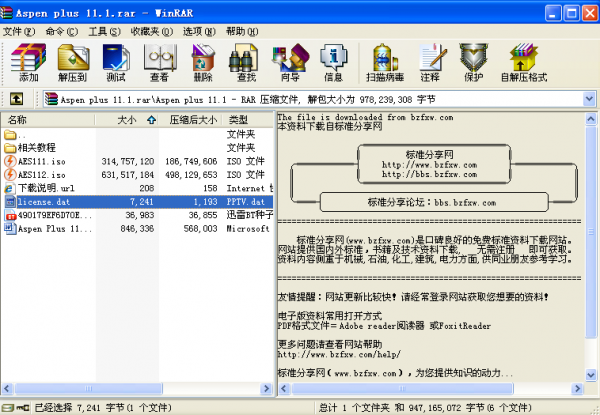Click comment pane horizontal scrollbar thumb

pos(402,389)
